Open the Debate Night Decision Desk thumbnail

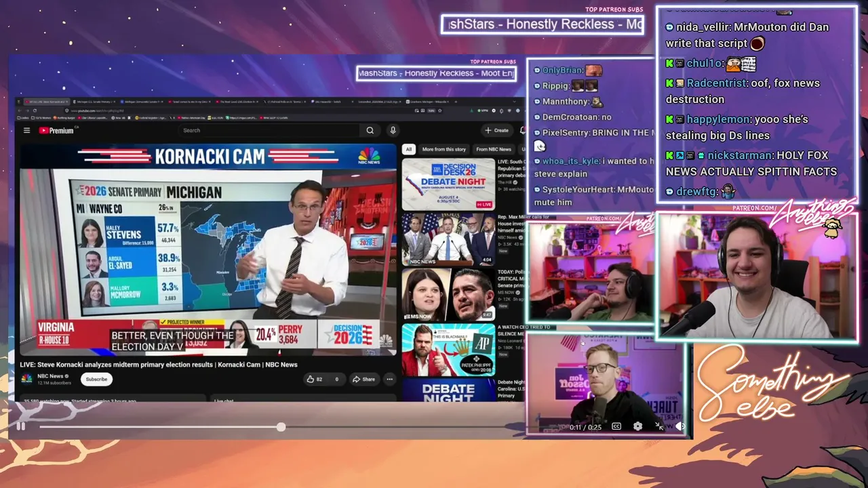pos(448,184)
